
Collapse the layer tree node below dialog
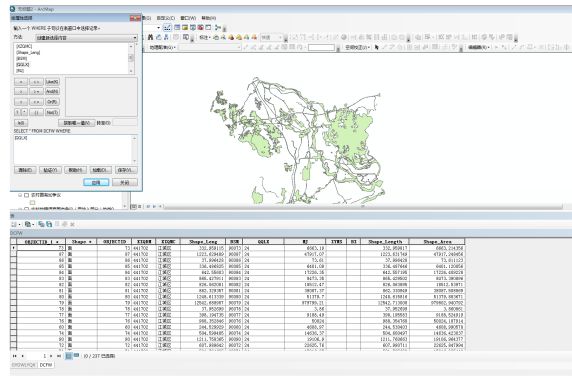tap(20, 195)
